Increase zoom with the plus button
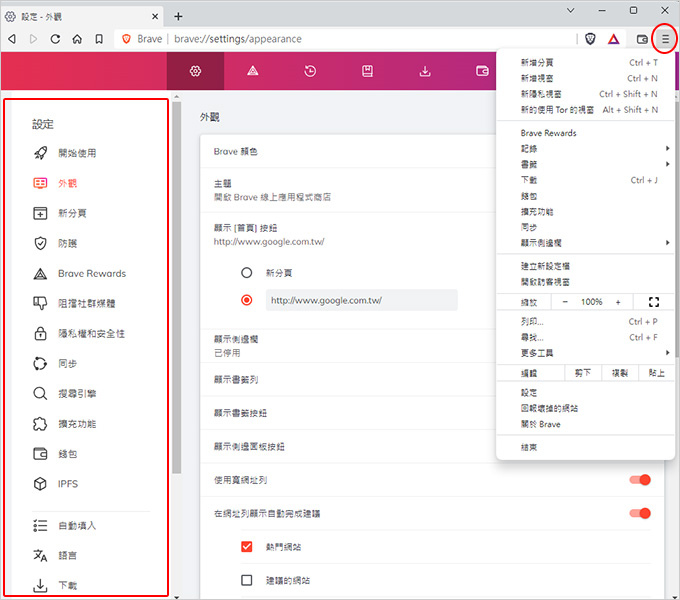 click(618, 302)
